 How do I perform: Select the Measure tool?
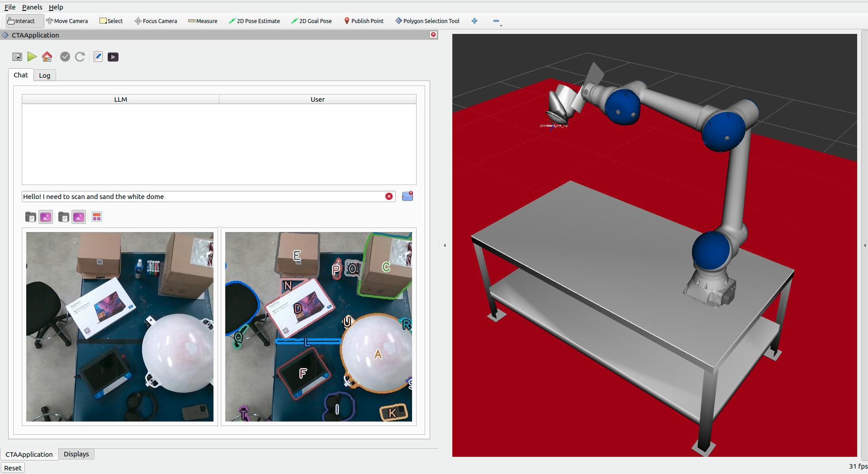click(202, 21)
